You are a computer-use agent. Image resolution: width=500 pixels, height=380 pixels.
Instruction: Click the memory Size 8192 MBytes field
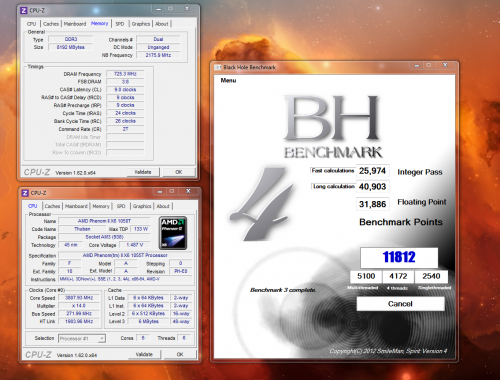pyautogui.click(x=71, y=47)
